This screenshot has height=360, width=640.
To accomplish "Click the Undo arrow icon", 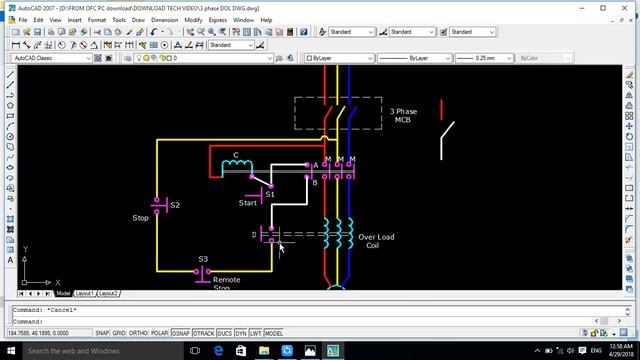I will pos(154,32).
